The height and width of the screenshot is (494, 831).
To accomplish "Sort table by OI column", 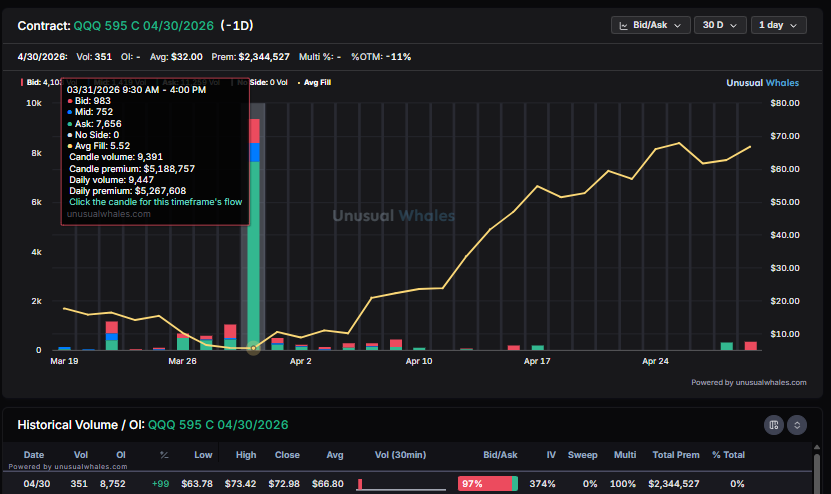I will click(121, 455).
